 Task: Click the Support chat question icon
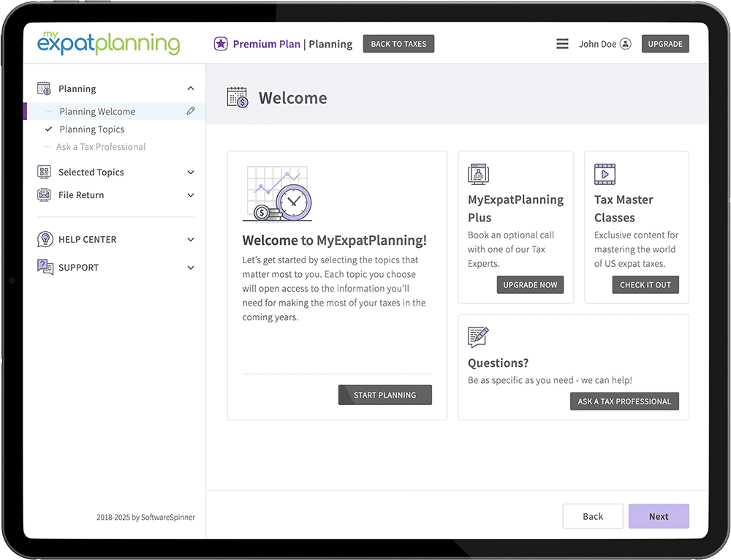[45, 267]
